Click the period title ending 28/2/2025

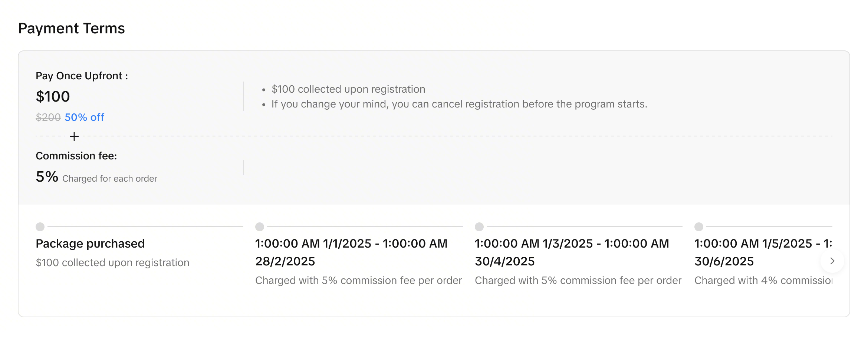tap(351, 252)
